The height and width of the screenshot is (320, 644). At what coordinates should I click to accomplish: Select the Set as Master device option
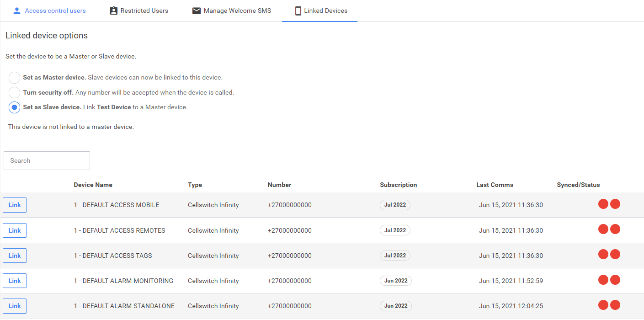[x=15, y=78]
